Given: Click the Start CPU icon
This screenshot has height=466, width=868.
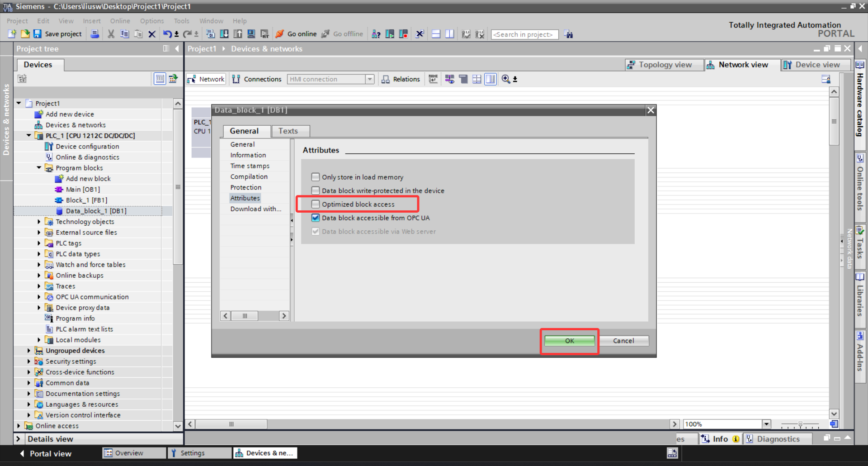Looking at the screenshot, I should coord(390,34).
